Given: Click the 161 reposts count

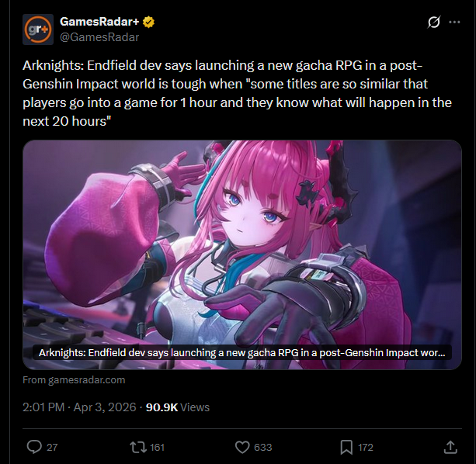Looking at the screenshot, I should point(157,448).
